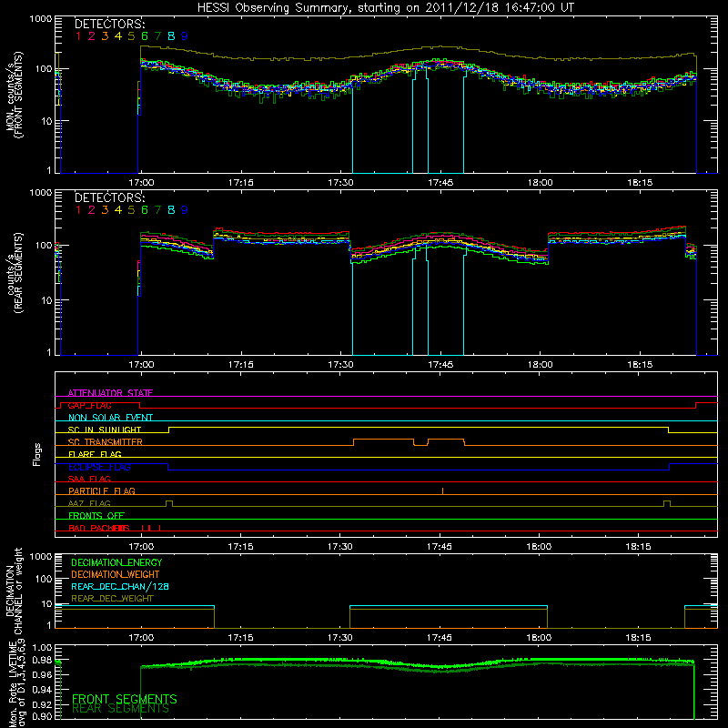Click the BAD_PACKETS flag label
The width and height of the screenshot is (728, 728).
99,528
